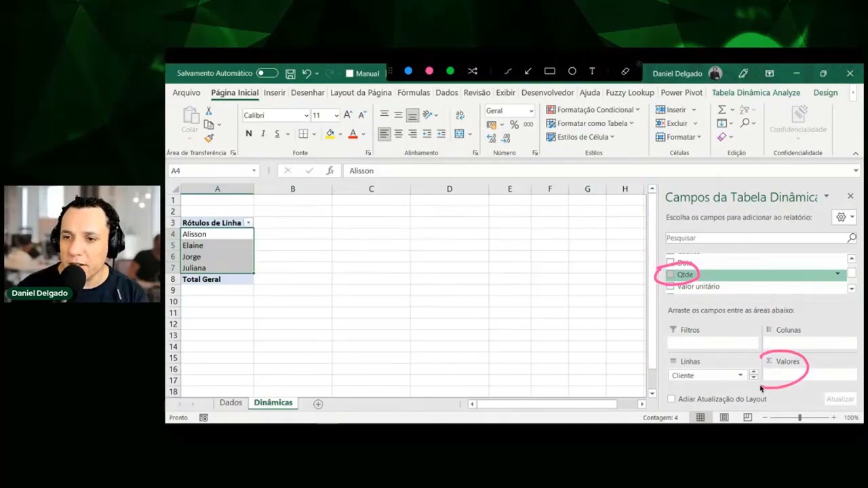Align text to the right

coord(412,134)
